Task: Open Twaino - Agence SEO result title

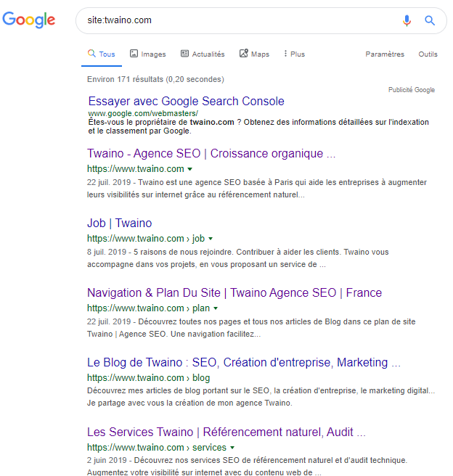Action: click(211, 154)
